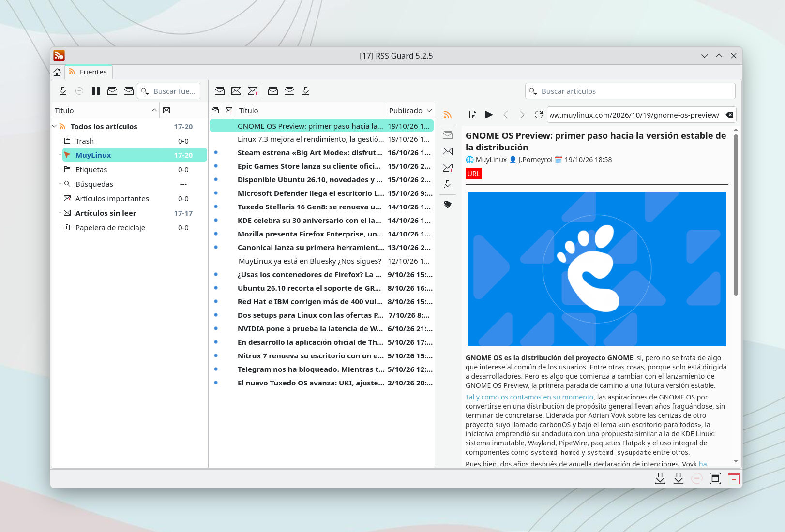Click the article preview vertical scrollbar

736,215
